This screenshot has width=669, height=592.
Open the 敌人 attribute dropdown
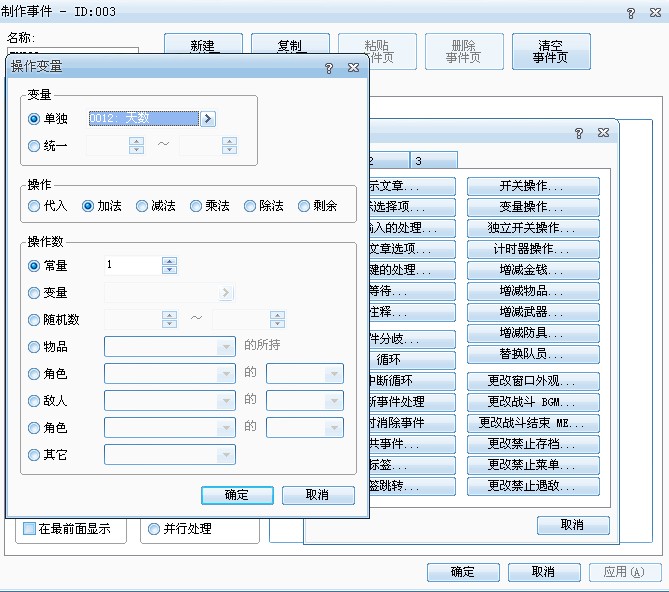click(x=305, y=401)
